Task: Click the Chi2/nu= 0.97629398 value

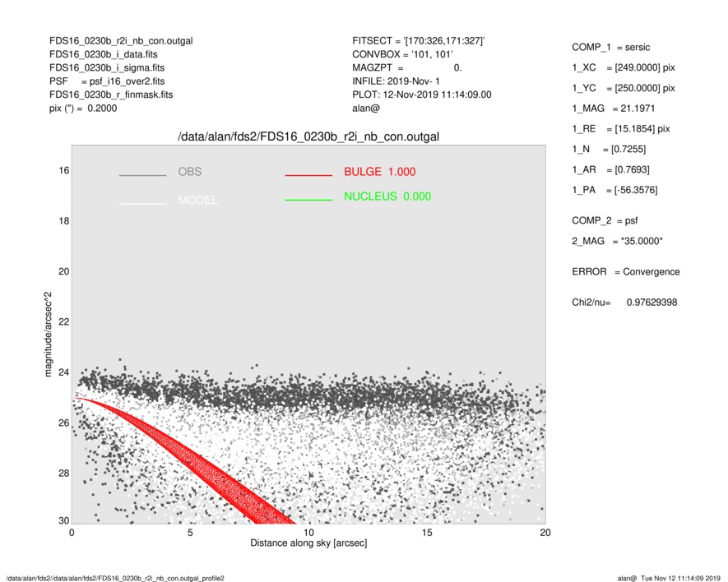Action: 624,303
